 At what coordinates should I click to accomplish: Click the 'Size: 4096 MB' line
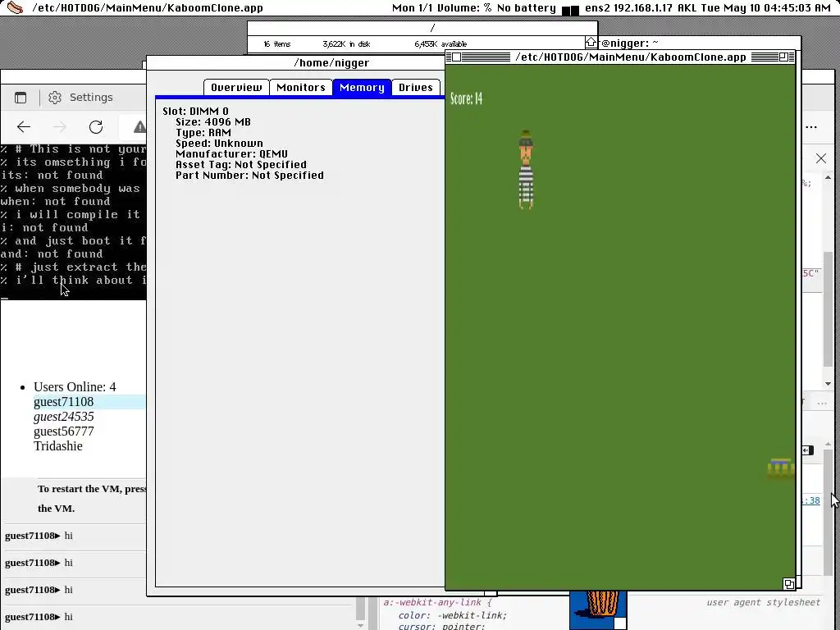click(x=213, y=122)
